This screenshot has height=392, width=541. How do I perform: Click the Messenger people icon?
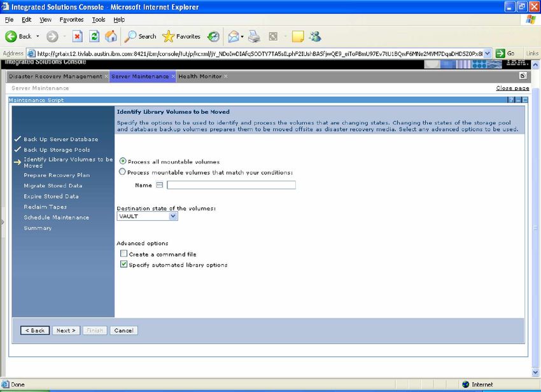tap(315, 36)
